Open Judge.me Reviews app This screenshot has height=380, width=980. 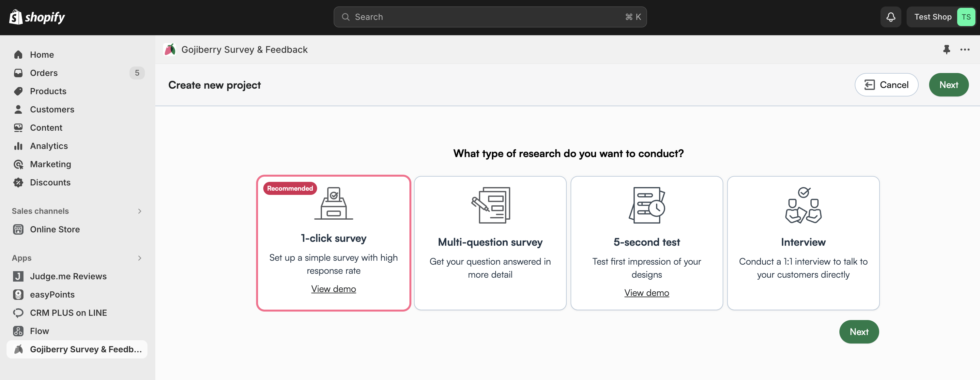[x=76, y=276]
